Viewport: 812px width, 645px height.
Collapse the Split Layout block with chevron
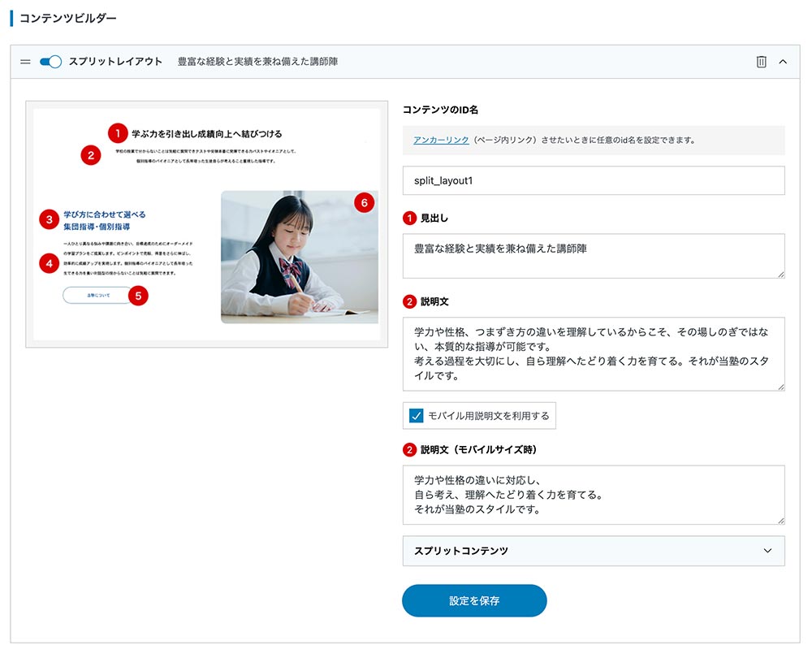point(783,62)
